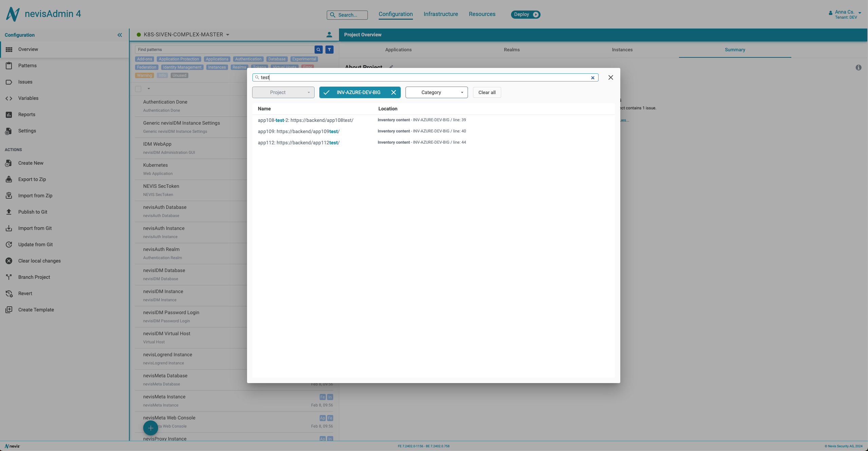Open the app109 search result
868x451 pixels.
click(x=299, y=132)
